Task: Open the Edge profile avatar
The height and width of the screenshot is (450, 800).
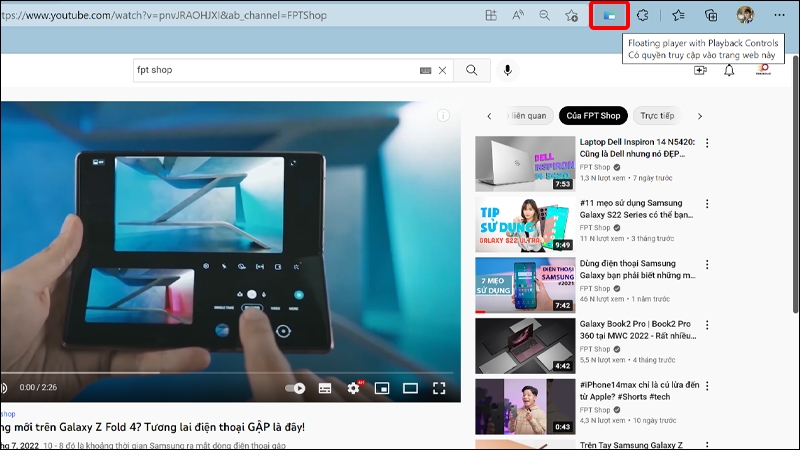Action: click(745, 15)
